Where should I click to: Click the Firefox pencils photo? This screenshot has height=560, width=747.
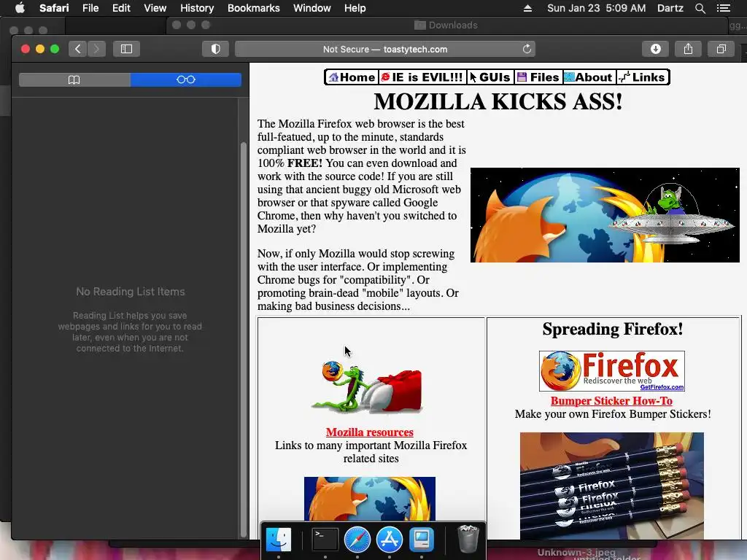[612, 486]
